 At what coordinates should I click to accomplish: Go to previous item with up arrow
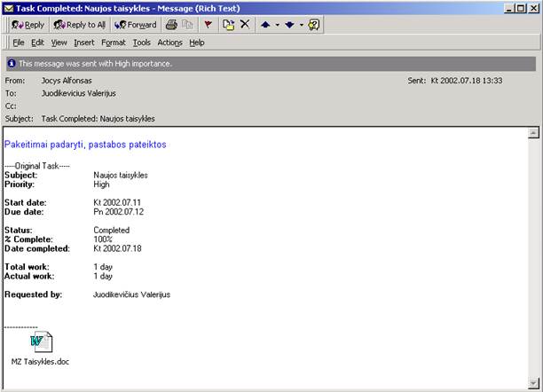click(265, 25)
